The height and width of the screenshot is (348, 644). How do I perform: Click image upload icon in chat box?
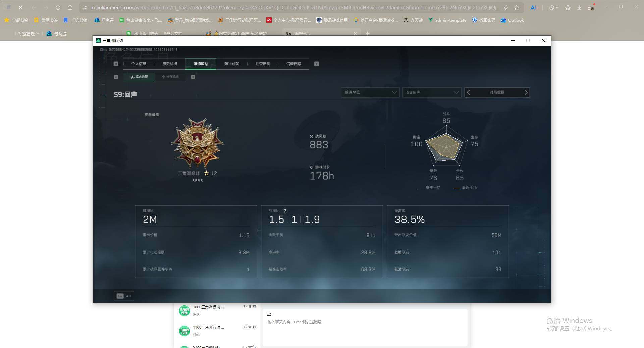269,314
